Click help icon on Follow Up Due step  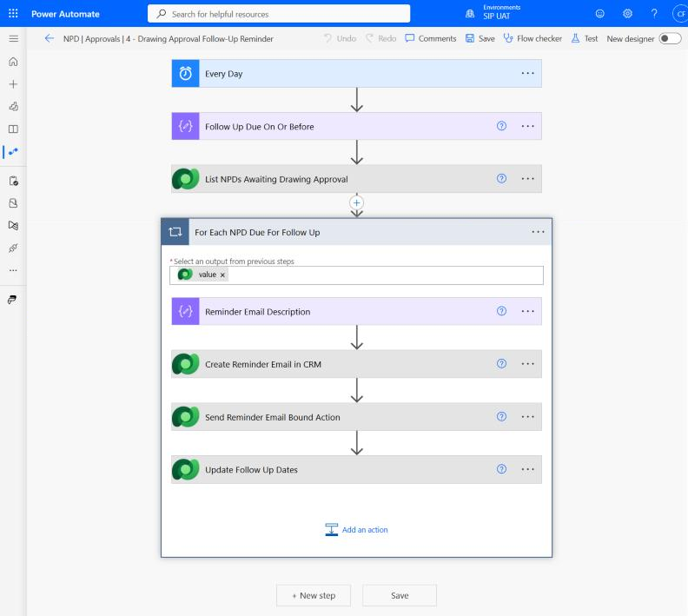(501, 126)
